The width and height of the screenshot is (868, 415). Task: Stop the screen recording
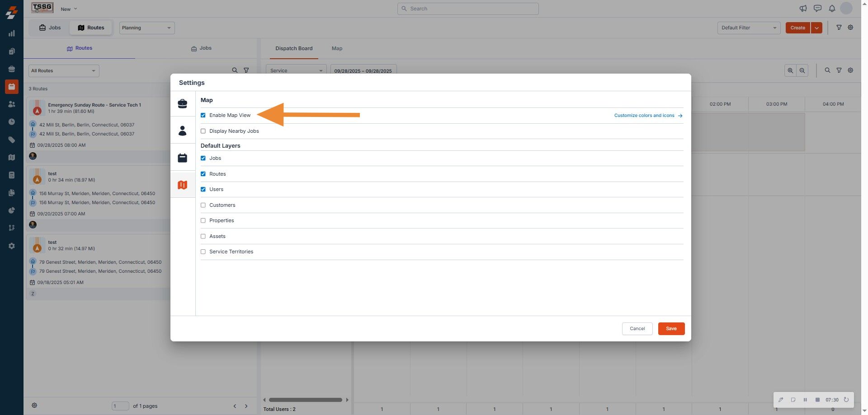coord(817,400)
